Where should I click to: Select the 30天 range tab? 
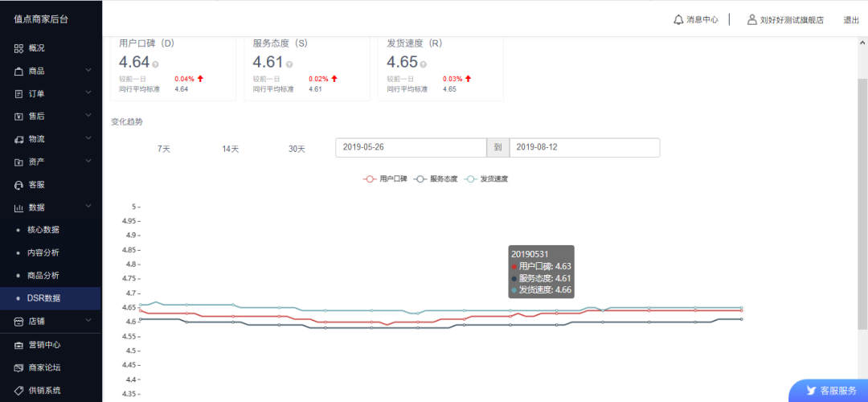tap(297, 149)
